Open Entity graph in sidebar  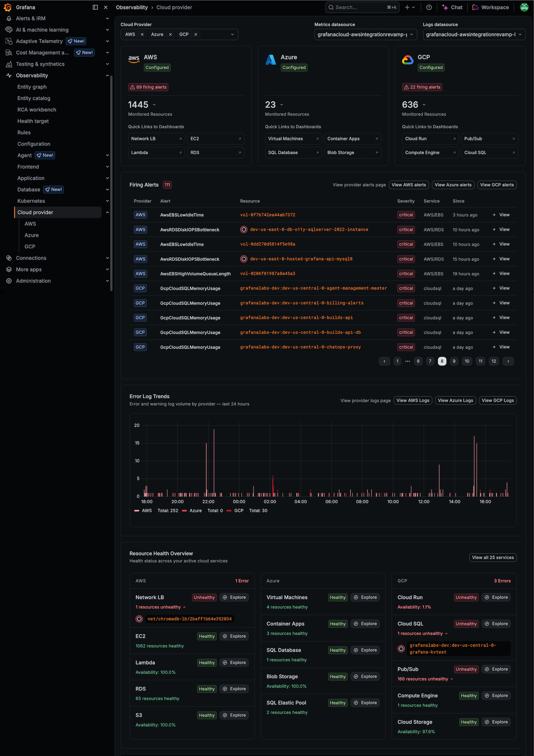pyautogui.click(x=32, y=87)
